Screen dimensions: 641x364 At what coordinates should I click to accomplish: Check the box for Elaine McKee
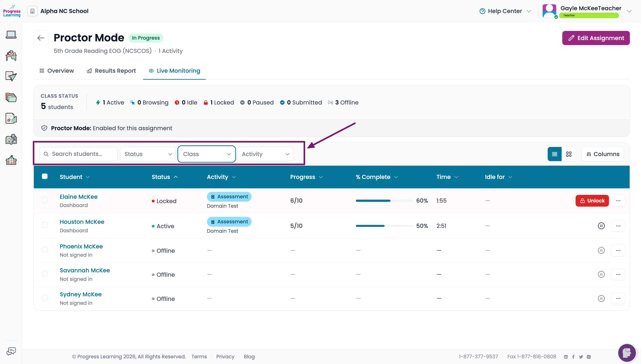pyautogui.click(x=44, y=200)
